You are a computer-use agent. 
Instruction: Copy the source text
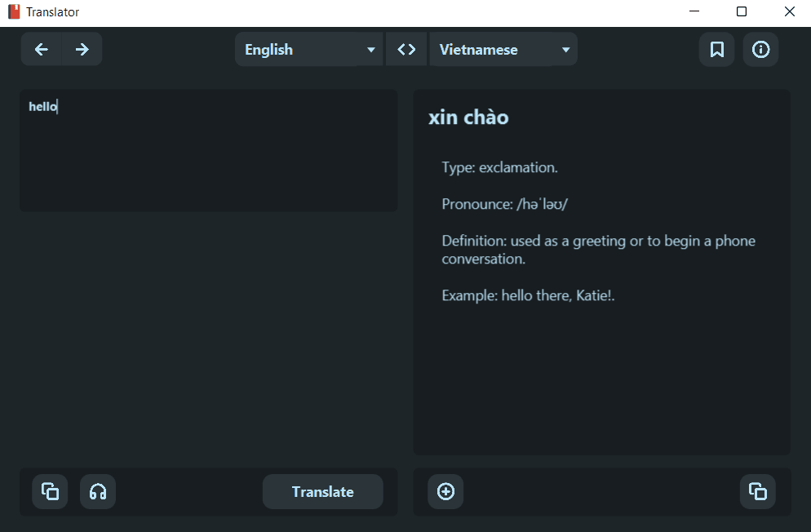pyautogui.click(x=50, y=491)
